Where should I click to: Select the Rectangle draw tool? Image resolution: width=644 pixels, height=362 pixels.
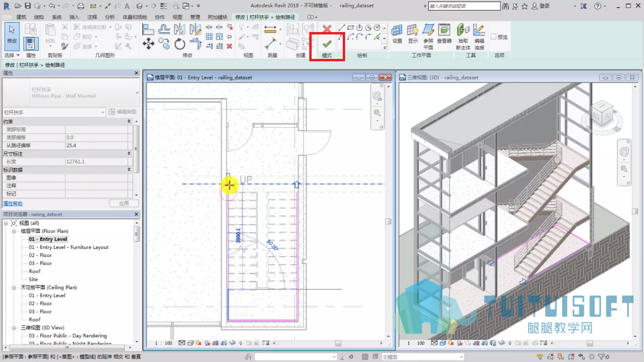[x=351, y=27]
